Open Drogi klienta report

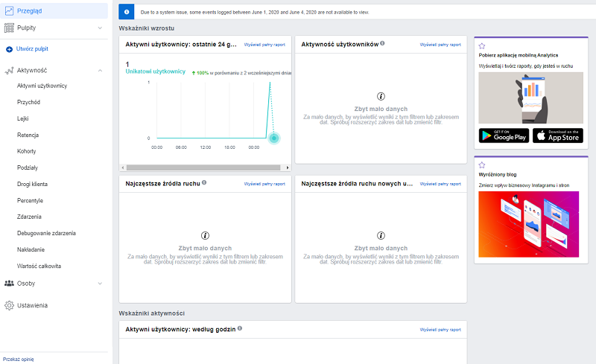(x=32, y=184)
